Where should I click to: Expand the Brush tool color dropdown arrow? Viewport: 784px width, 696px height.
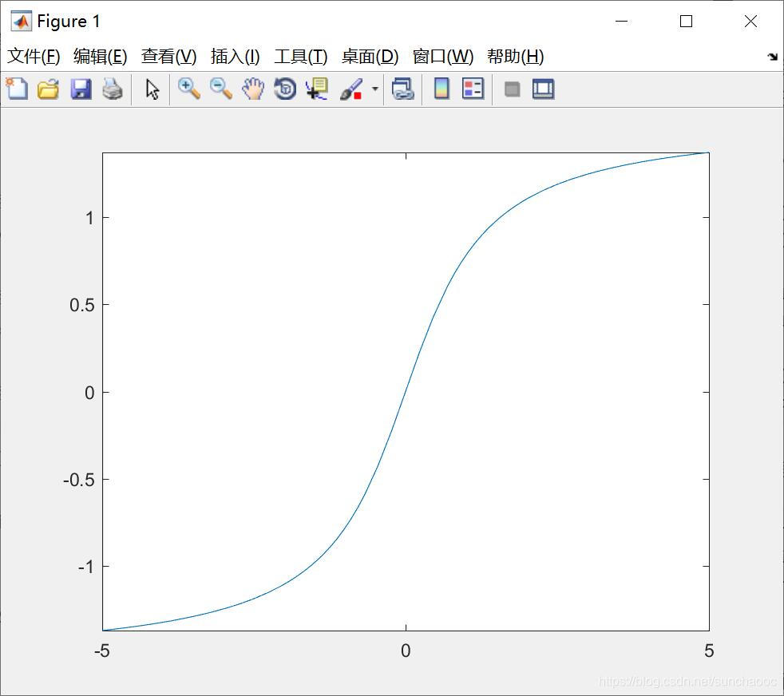375,89
